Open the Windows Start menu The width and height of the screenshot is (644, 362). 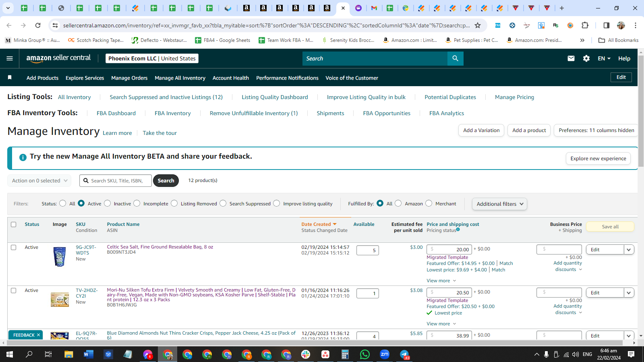point(10,354)
